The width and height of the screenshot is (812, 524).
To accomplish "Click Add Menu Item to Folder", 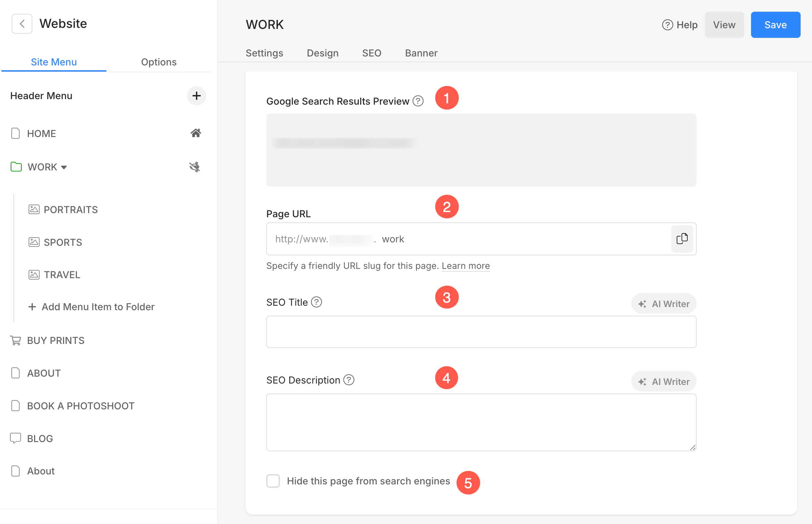I will (91, 307).
